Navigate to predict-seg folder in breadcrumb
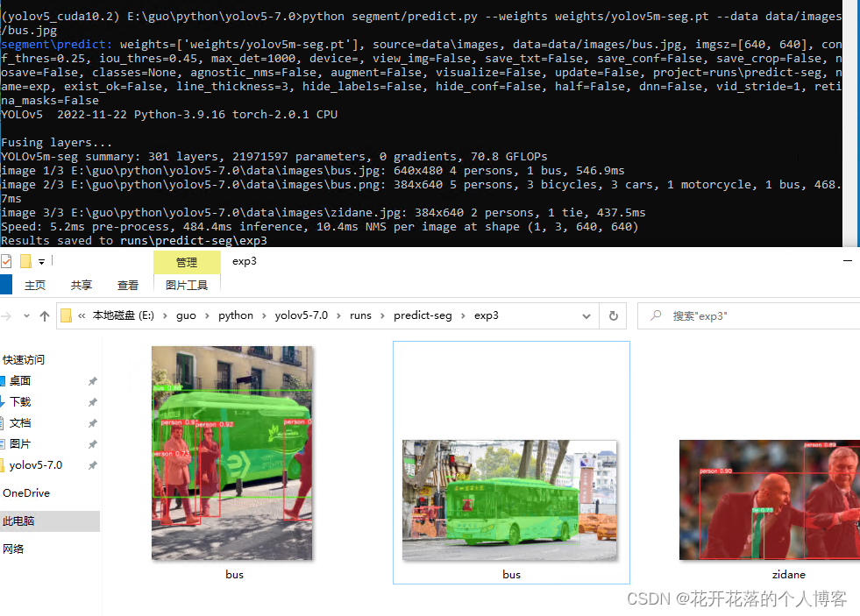 pyautogui.click(x=423, y=315)
